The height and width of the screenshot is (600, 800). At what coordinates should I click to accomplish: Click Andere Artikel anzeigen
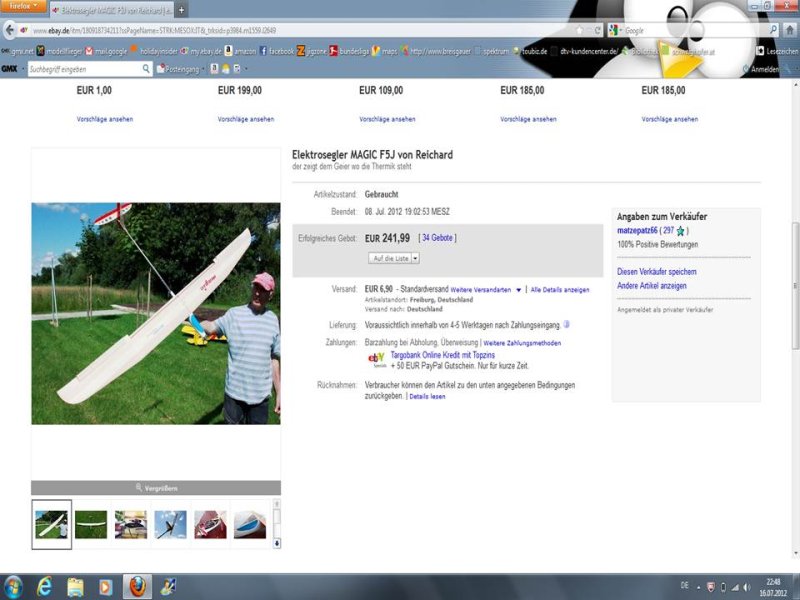(x=652, y=286)
